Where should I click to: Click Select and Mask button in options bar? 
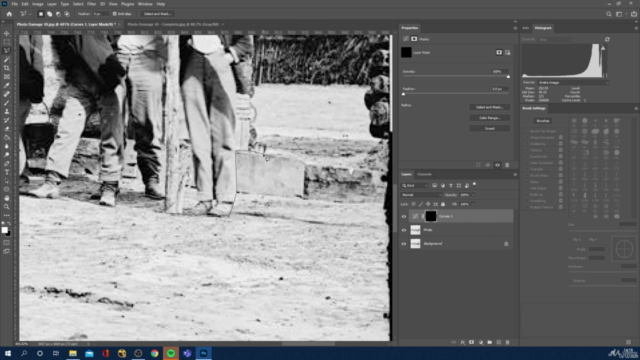pyautogui.click(x=157, y=14)
